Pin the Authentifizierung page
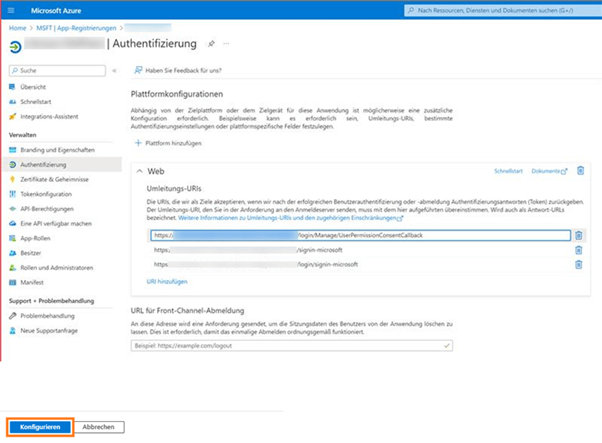This screenshot has height=443, width=602. click(x=211, y=44)
